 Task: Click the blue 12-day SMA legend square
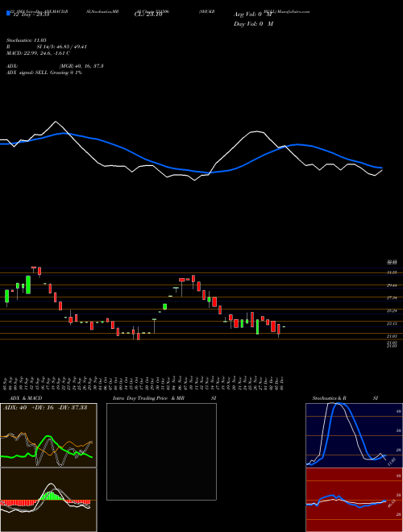pyautogui.click(x=8, y=13)
